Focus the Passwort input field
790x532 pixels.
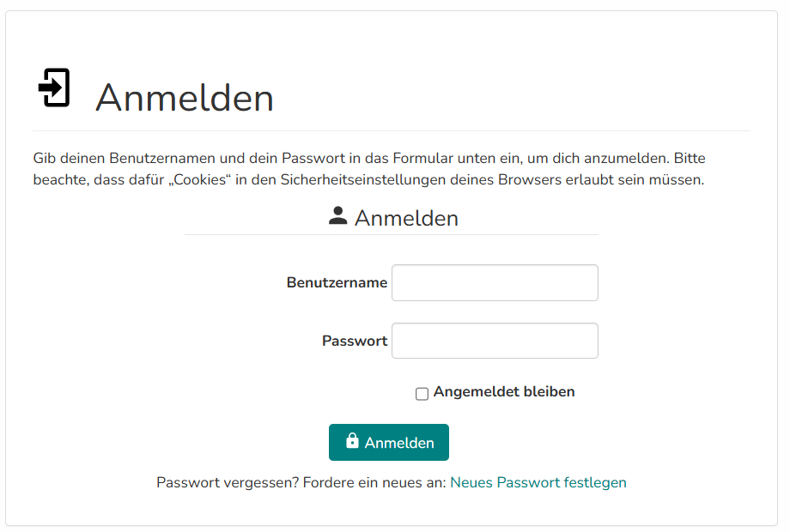[x=495, y=341]
